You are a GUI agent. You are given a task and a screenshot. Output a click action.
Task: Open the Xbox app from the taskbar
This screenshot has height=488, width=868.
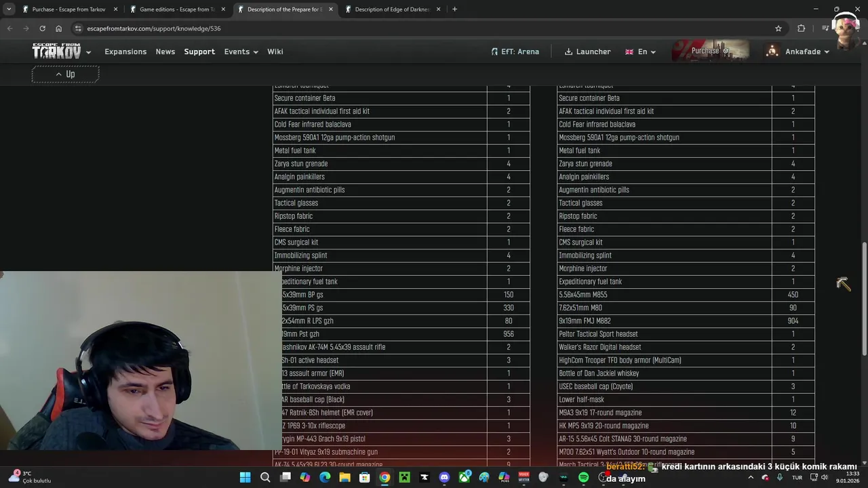[x=464, y=477]
